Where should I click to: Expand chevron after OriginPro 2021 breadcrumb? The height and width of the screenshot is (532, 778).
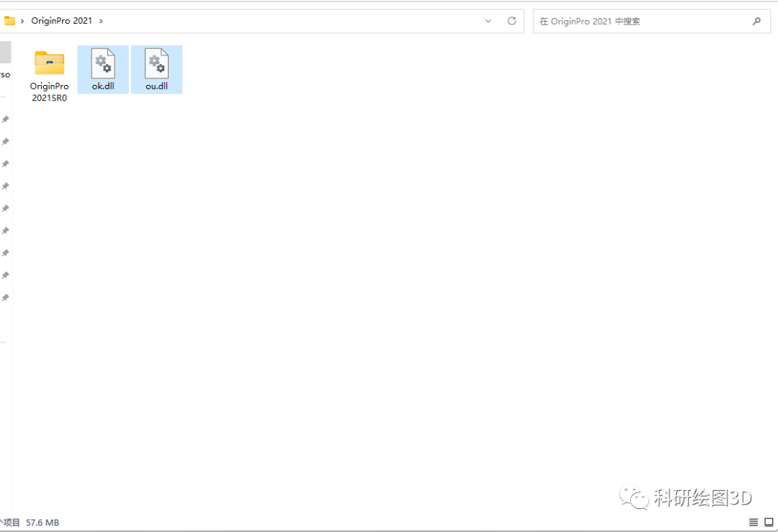point(102,21)
